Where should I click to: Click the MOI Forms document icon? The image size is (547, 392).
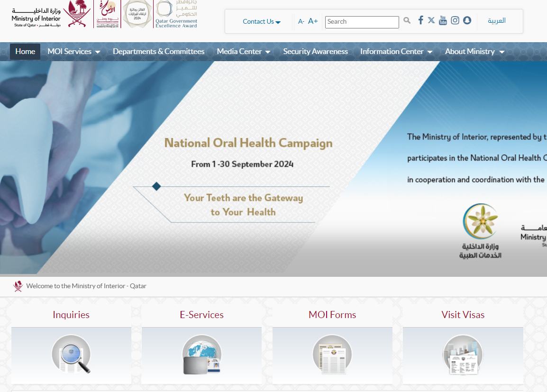click(332, 354)
